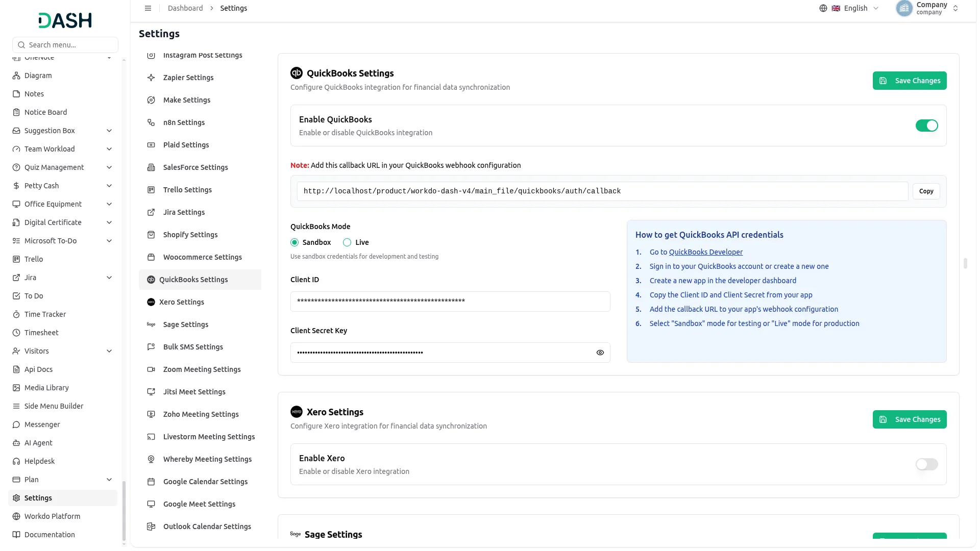
Task: Open Side Menu Builder in sidebar
Action: [62, 406]
